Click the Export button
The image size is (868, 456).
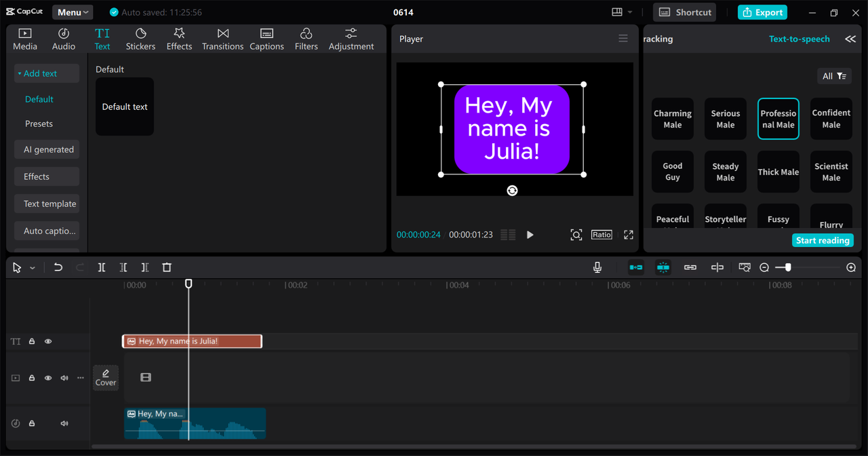click(763, 12)
